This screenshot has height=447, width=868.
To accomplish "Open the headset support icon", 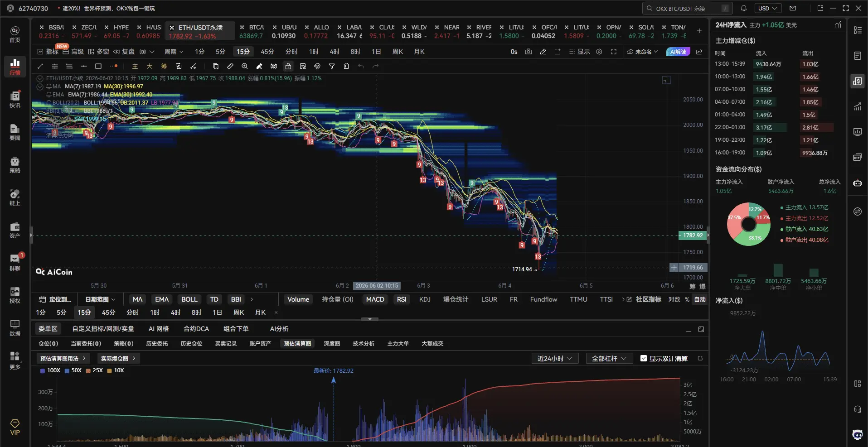I will pyautogui.click(x=858, y=409).
